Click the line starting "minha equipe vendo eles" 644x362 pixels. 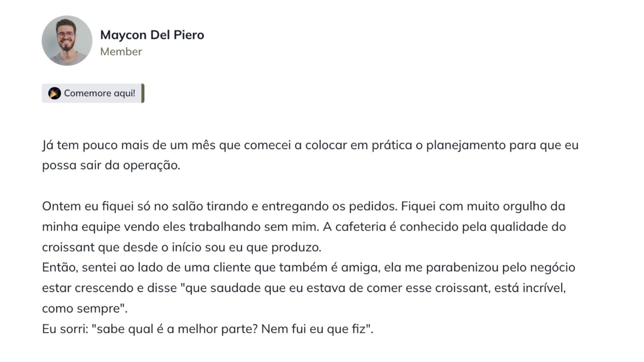coord(304,227)
